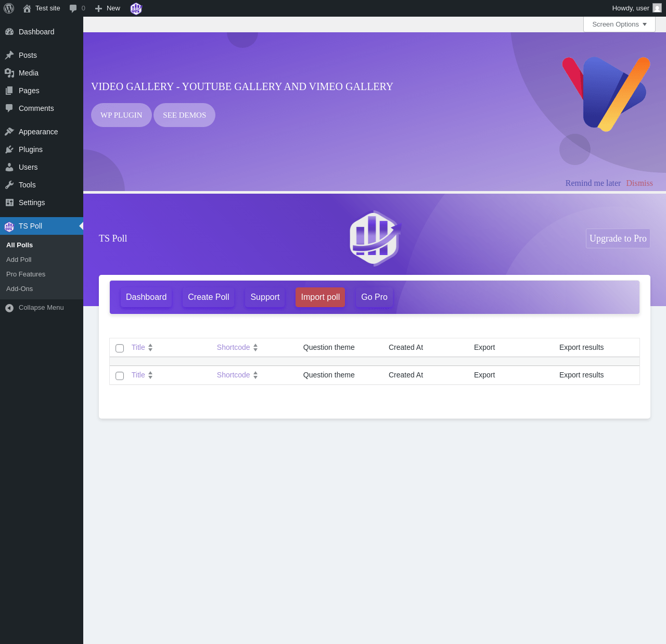The width and height of the screenshot is (666, 644).
Task: Open the WordPress logo menu
Action: 9,8
